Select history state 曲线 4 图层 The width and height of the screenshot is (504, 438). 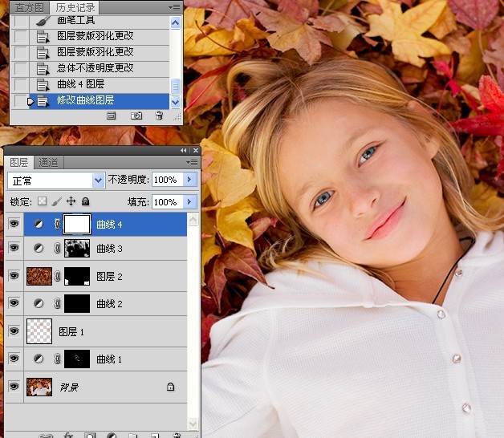coord(81,84)
